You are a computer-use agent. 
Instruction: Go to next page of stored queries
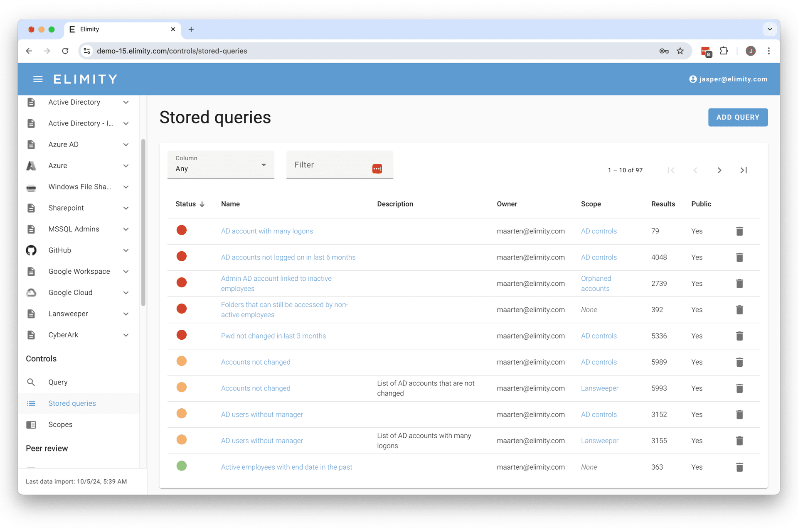719,170
